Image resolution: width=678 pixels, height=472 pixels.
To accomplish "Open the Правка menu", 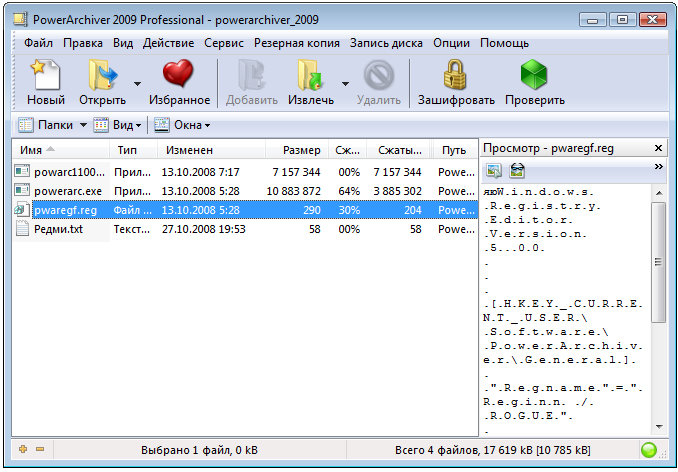I will coord(83,43).
